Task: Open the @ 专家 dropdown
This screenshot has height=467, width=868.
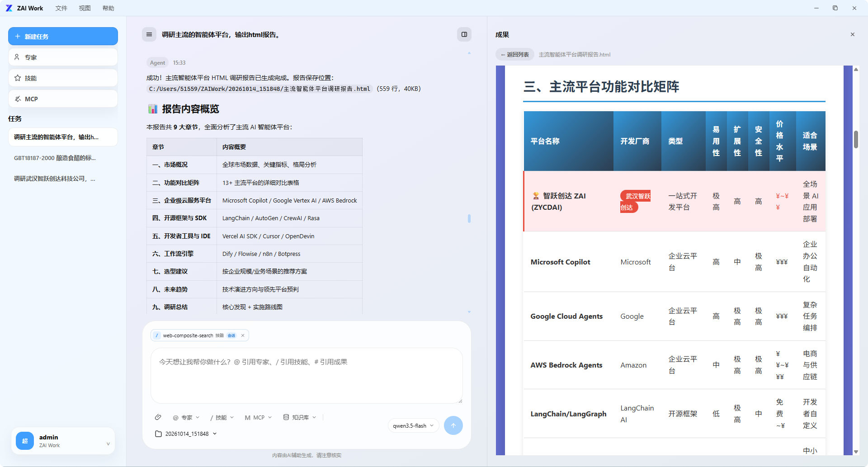Action: (x=186, y=417)
